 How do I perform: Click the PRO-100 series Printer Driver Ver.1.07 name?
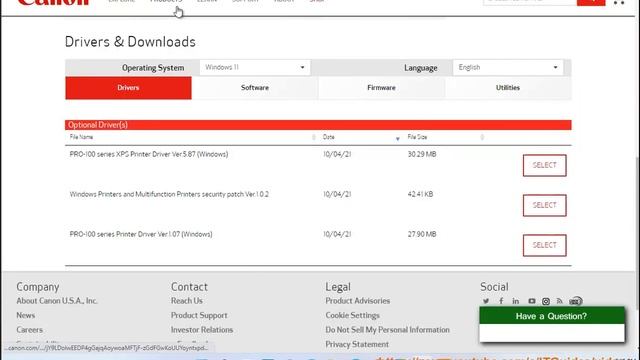(x=141, y=234)
